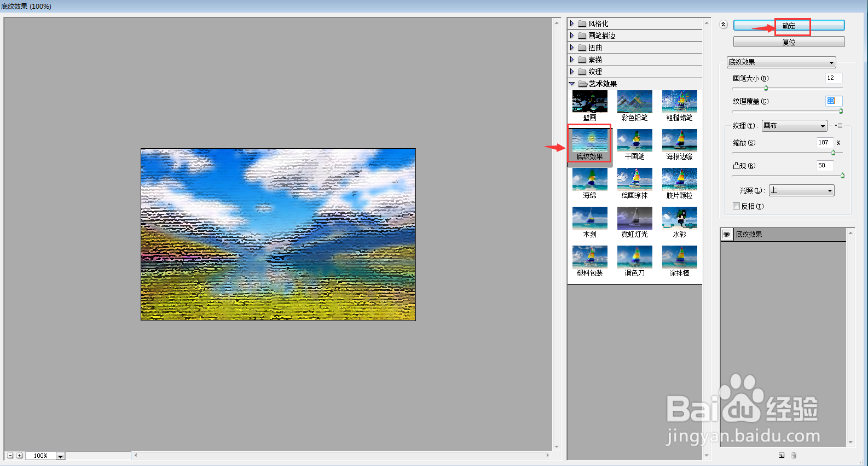Adjust the 凸现 slider
868x466 pixels.
pos(842,176)
